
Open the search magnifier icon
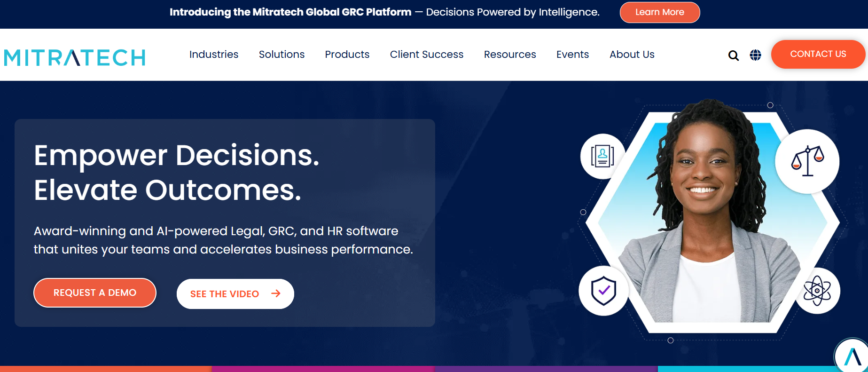[x=733, y=55]
